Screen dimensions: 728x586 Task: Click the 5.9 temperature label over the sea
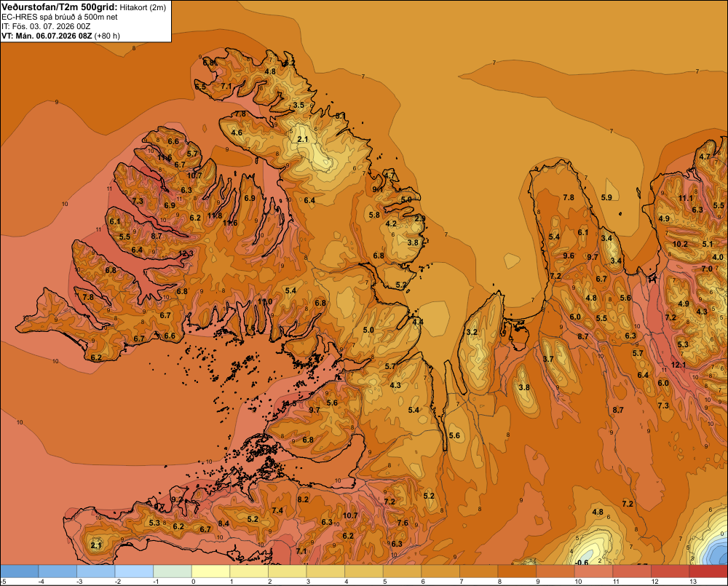(606, 197)
